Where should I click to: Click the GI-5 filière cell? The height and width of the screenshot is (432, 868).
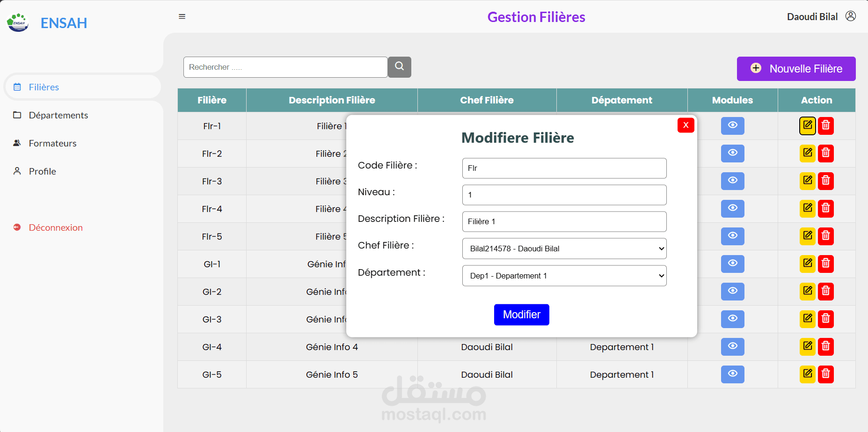coord(212,374)
